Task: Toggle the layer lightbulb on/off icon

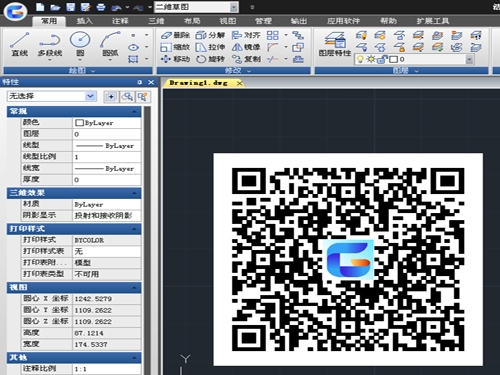Action: (360, 59)
